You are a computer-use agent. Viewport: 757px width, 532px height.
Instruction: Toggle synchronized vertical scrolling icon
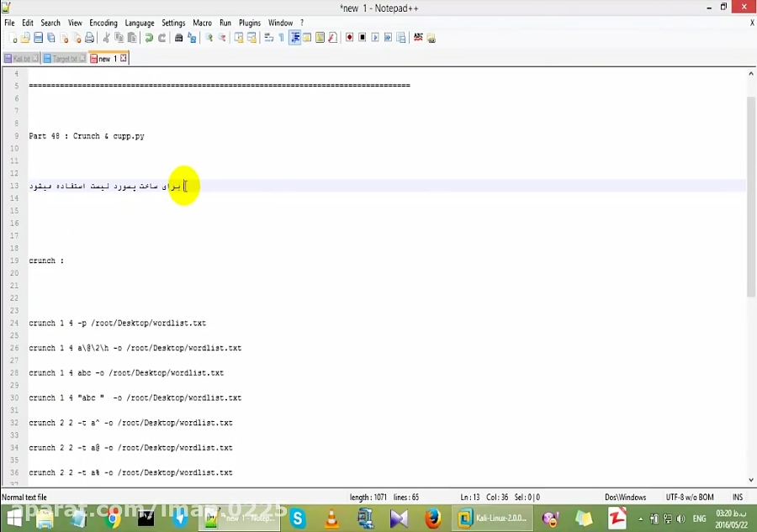(239, 38)
